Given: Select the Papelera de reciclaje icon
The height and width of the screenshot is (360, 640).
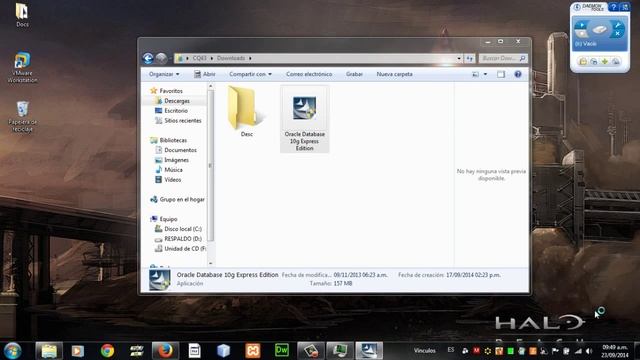Looking at the screenshot, I should pos(22,117).
